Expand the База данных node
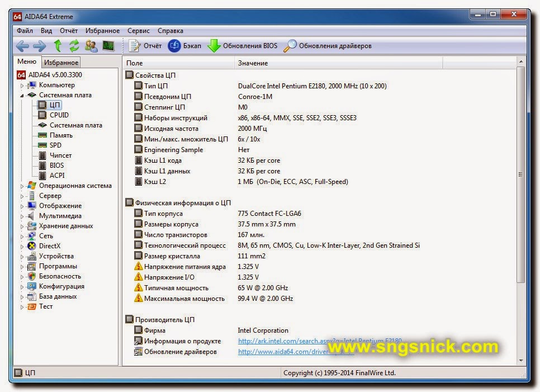540x392 pixels. pyautogui.click(x=22, y=297)
